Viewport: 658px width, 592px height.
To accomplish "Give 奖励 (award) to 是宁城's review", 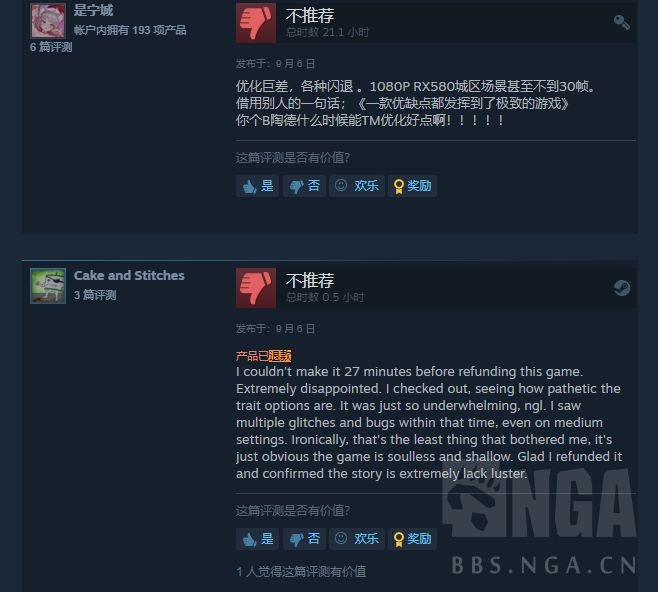I will point(412,186).
